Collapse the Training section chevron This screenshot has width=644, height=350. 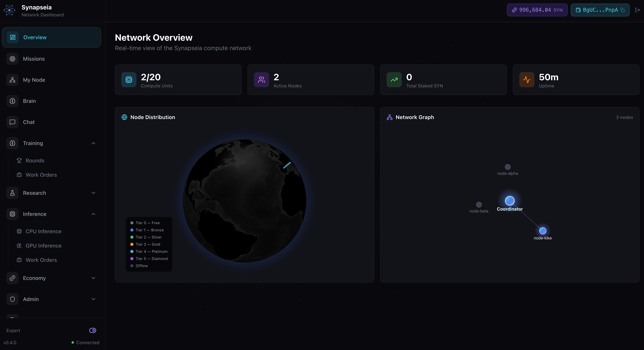pyautogui.click(x=93, y=143)
